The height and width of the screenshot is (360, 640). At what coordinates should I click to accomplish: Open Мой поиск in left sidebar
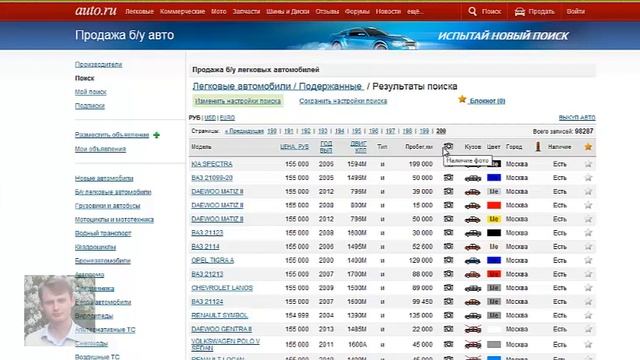click(91, 92)
